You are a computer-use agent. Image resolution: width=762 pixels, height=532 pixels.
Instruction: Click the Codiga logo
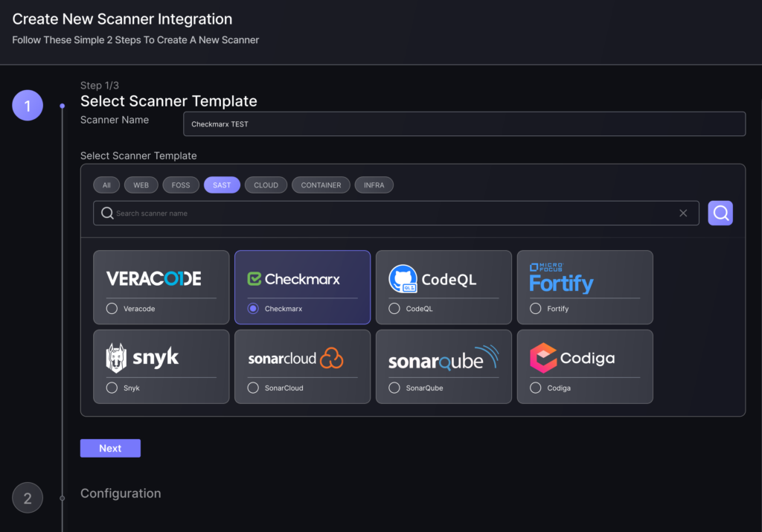pos(572,358)
